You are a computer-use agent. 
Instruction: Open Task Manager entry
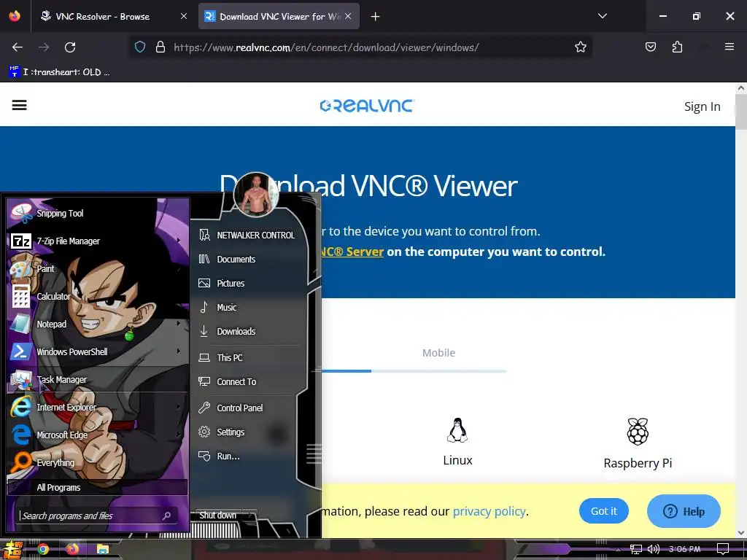pos(97,379)
